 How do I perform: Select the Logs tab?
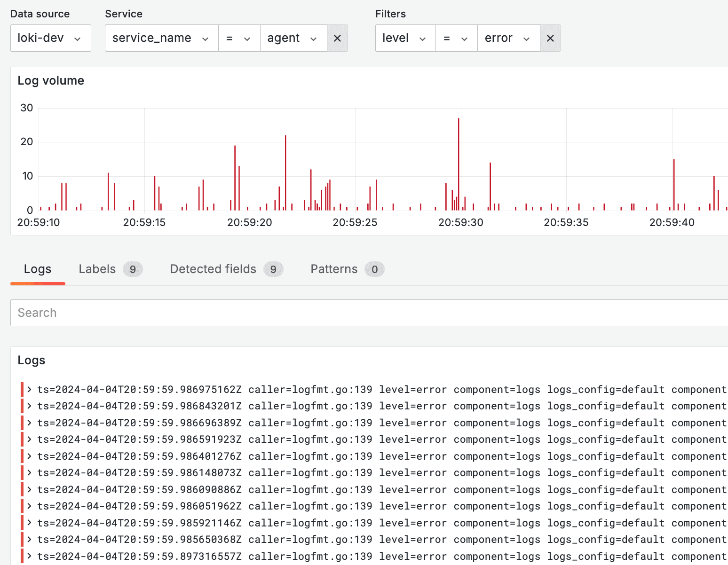[37, 269]
